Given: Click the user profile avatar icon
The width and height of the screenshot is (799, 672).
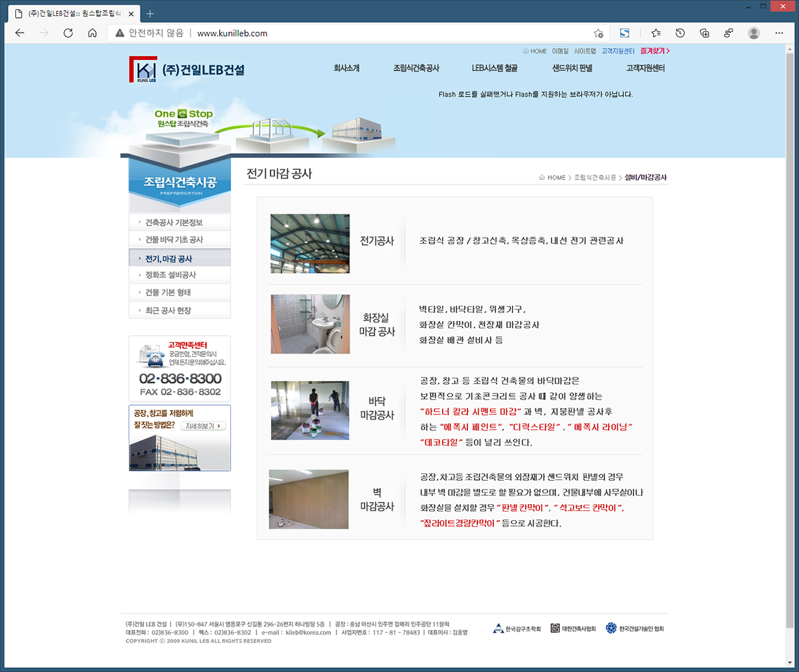Looking at the screenshot, I should click(754, 33).
